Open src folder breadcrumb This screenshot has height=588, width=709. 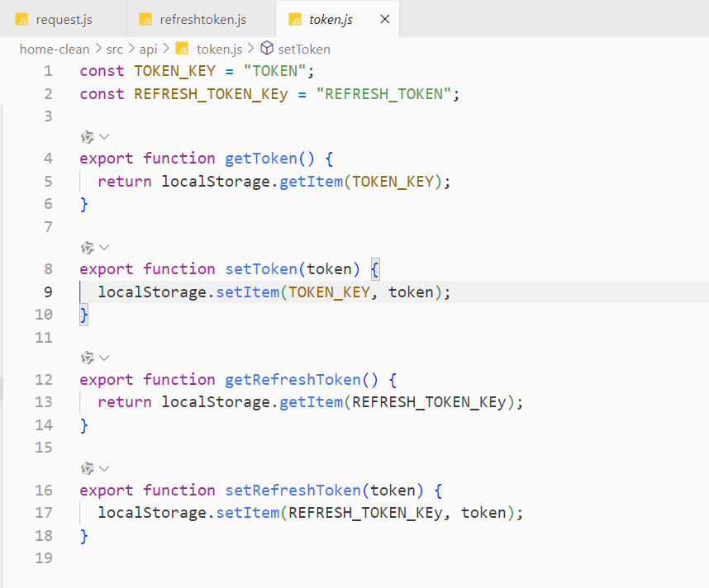coord(114,49)
